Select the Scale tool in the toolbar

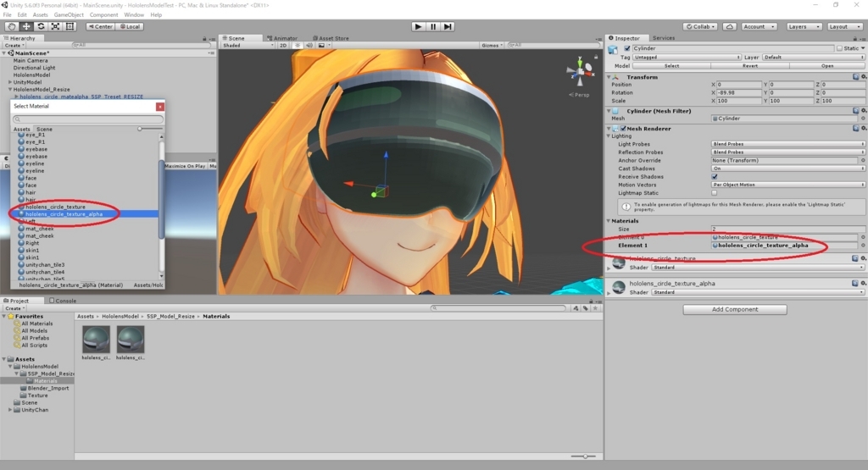pyautogui.click(x=55, y=26)
